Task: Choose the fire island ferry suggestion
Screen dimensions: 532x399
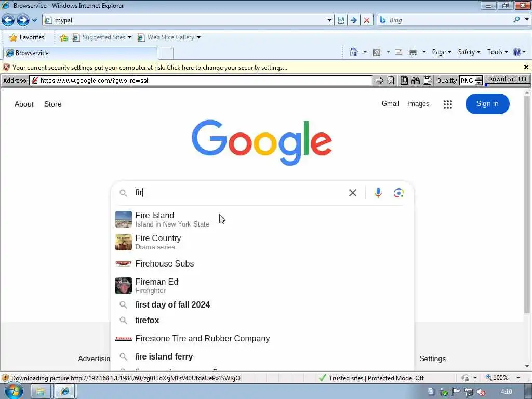Action: (262, 356)
